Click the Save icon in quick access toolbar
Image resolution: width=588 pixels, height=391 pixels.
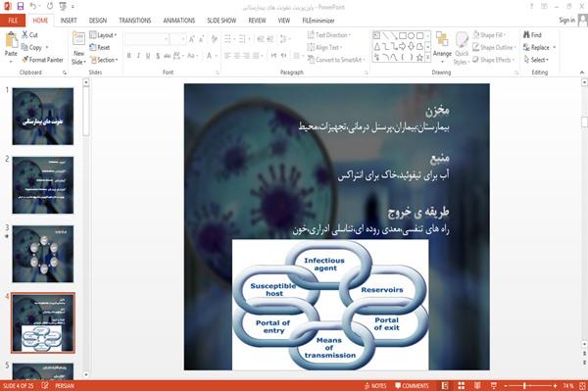click(x=21, y=6)
